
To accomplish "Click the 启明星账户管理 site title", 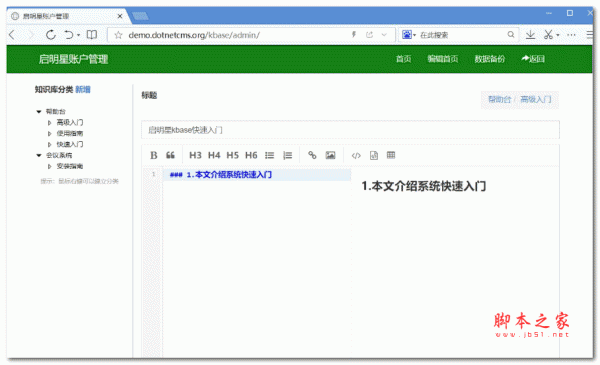I will pyautogui.click(x=73, y=59).
